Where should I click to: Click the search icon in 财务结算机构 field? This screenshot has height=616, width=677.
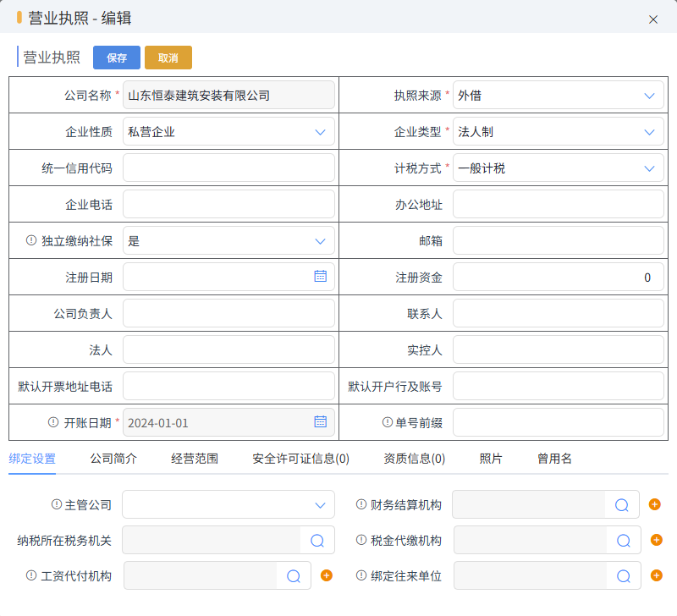pos(622,504)
